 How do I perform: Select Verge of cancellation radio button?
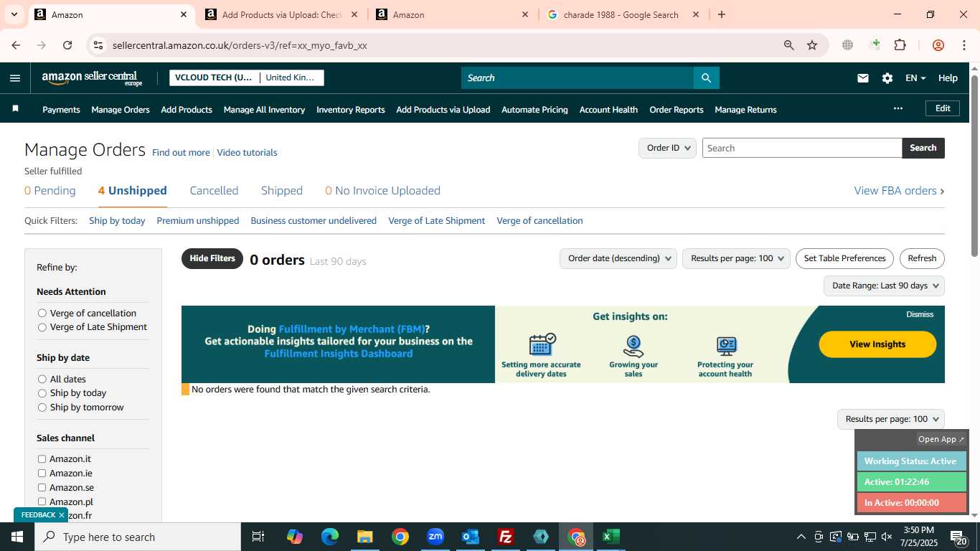pyautogui.click(x=42, y=313)
